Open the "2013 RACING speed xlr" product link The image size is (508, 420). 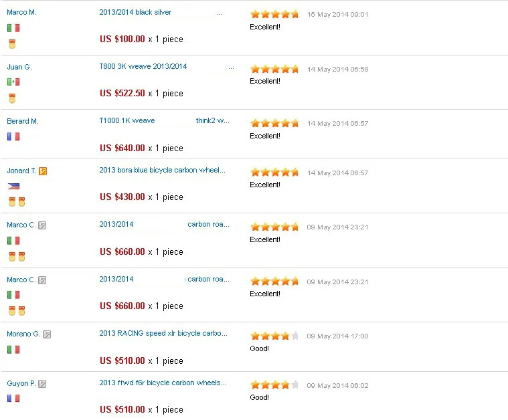coord(163,334)
